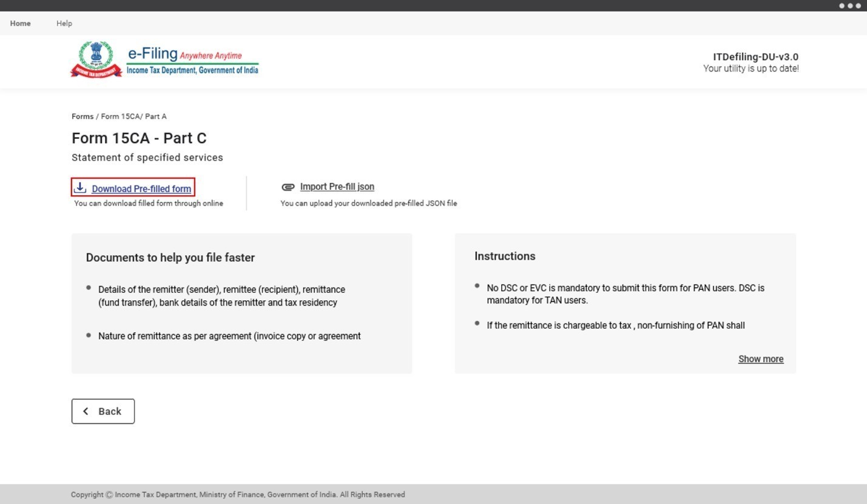The height and width of the screenshot is (504, 867).
Task: Click the Statement of specified services subtitle
Action: 147,157
